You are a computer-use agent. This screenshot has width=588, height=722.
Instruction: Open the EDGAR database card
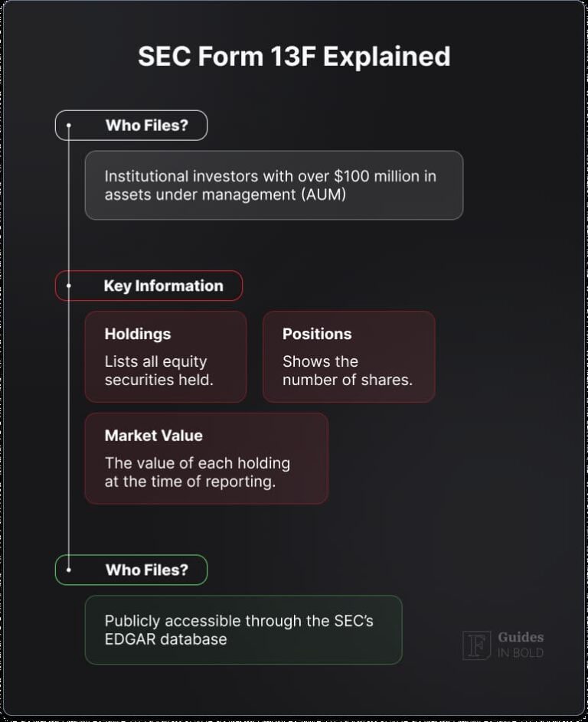[243, 629]
